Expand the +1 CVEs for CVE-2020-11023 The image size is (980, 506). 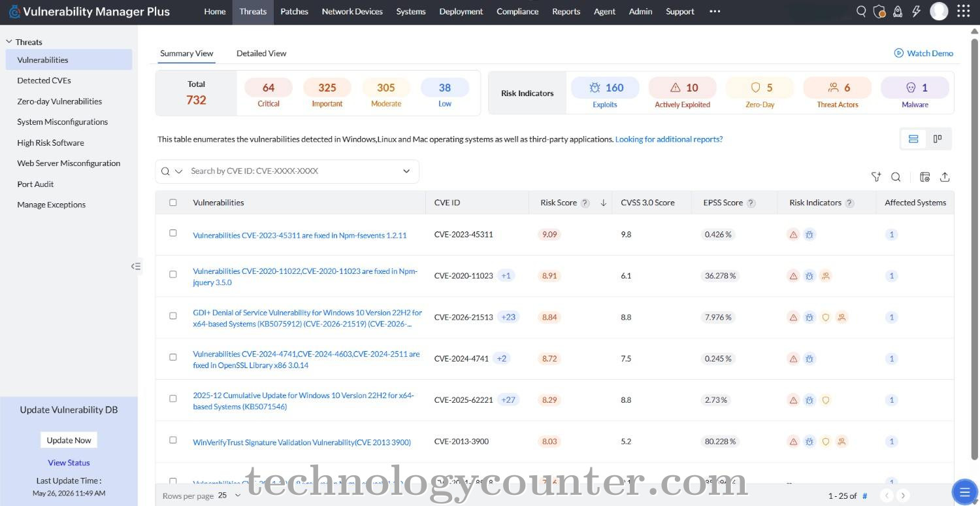pos(506,276)
